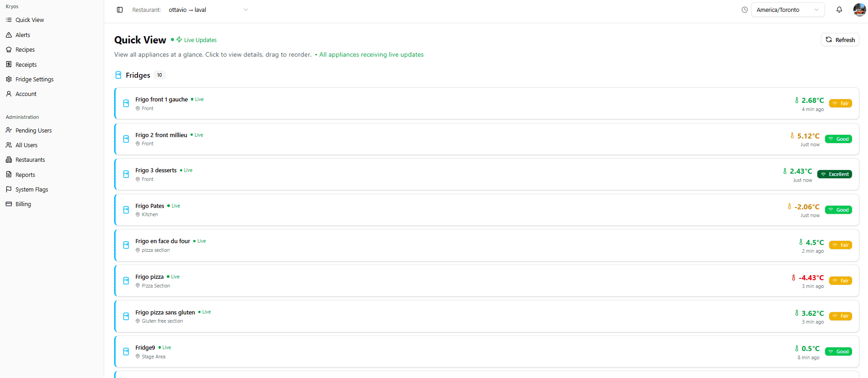868x378 pixels.
Task: Navigate to System Flags
Action: [32, 190]
